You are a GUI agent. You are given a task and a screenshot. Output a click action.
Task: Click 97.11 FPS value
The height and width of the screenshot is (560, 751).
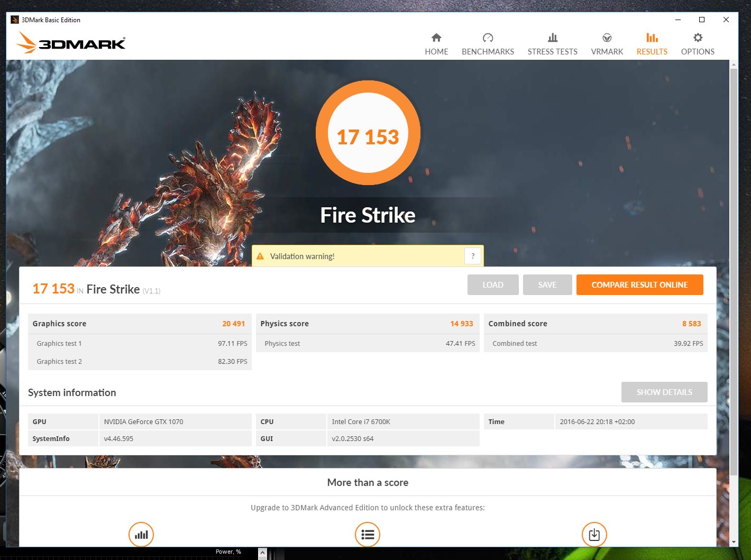233,343
